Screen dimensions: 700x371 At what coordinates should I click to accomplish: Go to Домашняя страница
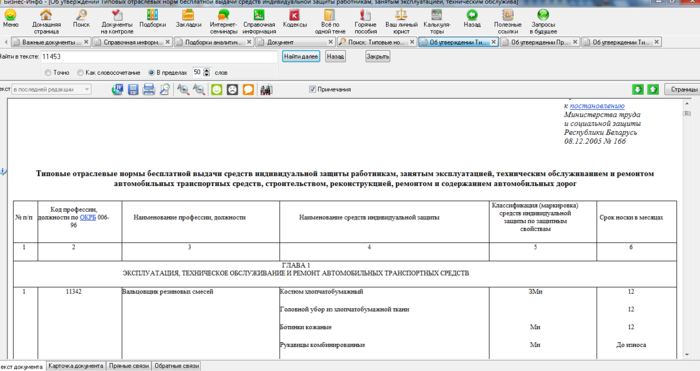[x=46, y=21]
